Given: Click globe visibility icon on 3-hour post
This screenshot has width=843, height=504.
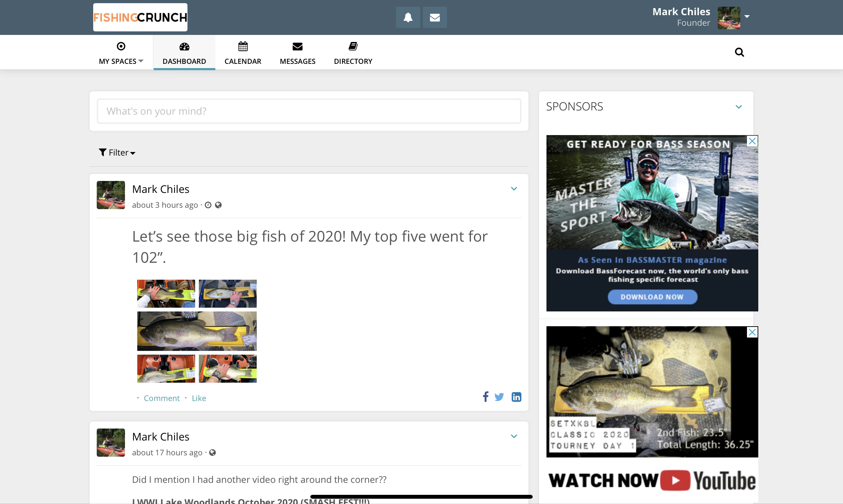Looking at the screenshot, I should 218,205.
